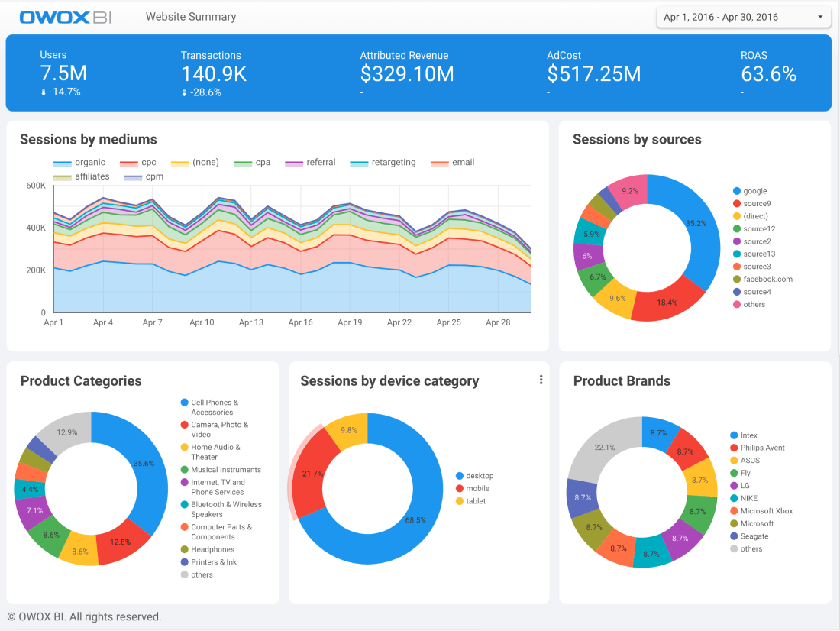Click the Cell Phones & Accessories legend entry

pyautogui.click(x=210, y=407)
